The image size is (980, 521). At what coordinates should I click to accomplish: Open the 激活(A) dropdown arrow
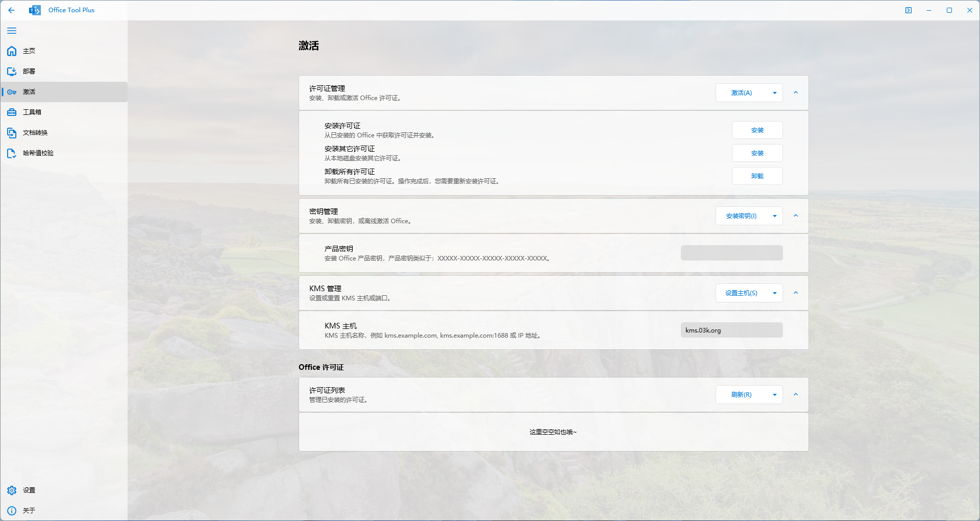774,92
